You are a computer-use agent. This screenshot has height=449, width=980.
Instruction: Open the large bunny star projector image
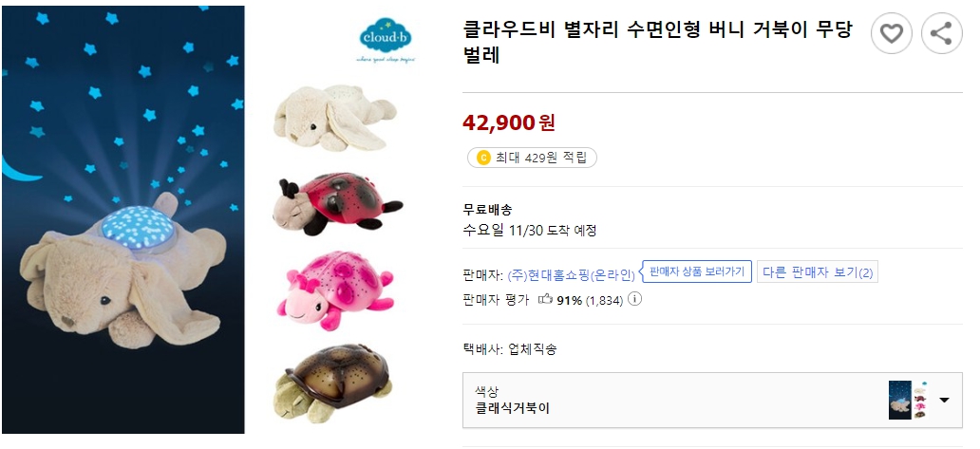pyautogui.click(x=123, y=219)
